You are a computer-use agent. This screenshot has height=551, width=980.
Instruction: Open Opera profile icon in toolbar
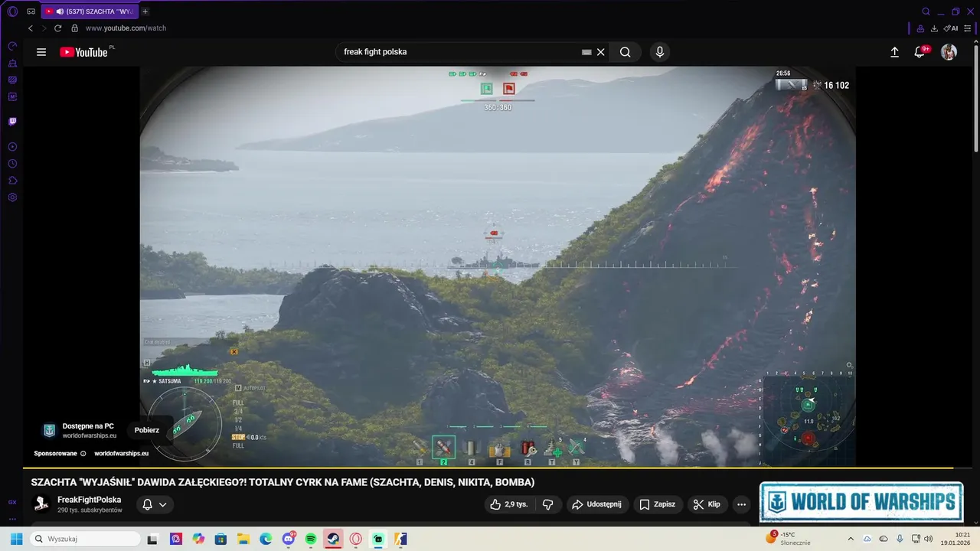point(920,28)
